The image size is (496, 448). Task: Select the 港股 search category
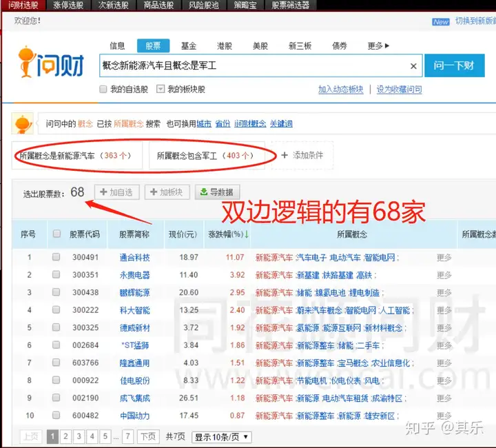pyautogui.click(x=225, y=46)
